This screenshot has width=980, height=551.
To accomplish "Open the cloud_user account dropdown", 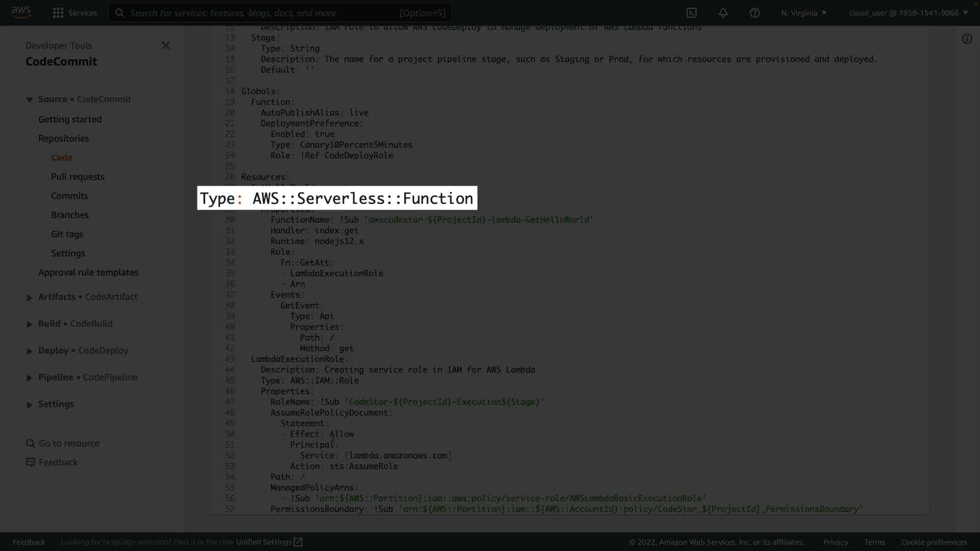I will [x=908, y=13].
